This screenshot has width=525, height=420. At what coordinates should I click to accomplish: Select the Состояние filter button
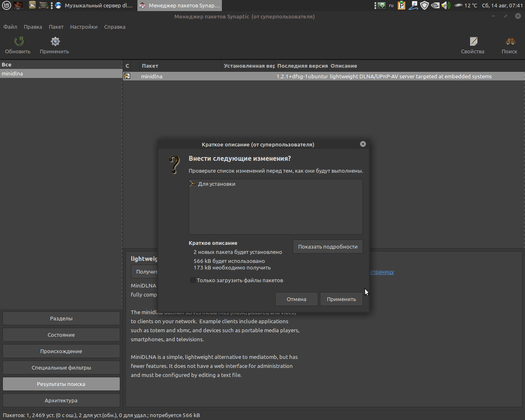[61, 335]
